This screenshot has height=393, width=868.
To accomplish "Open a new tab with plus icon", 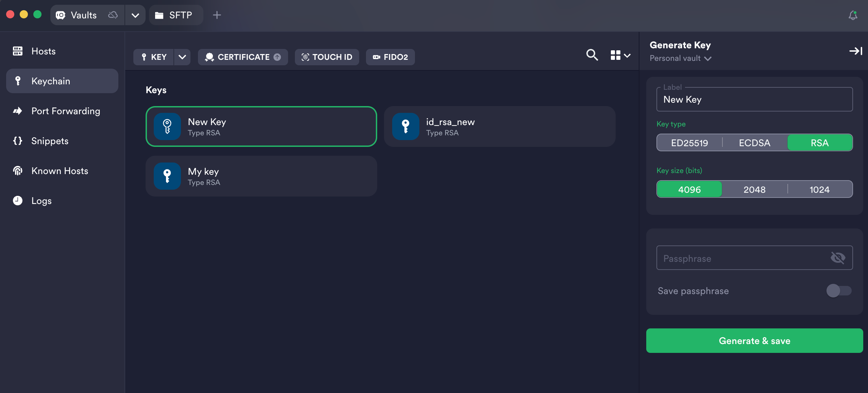I will tap(217, 15).
